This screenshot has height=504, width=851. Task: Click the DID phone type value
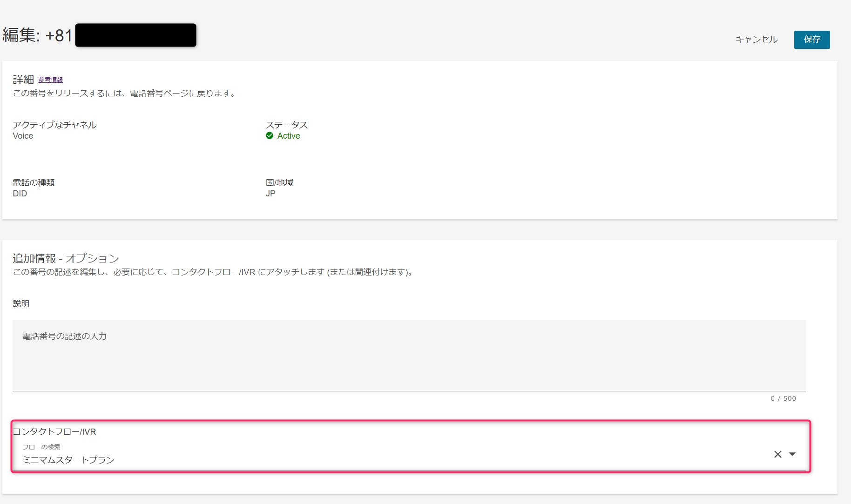point(20,194)
